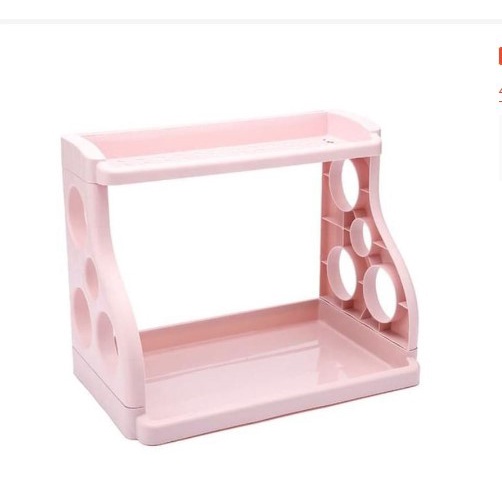Click the gray header strip at top

(x=251, y=22)
